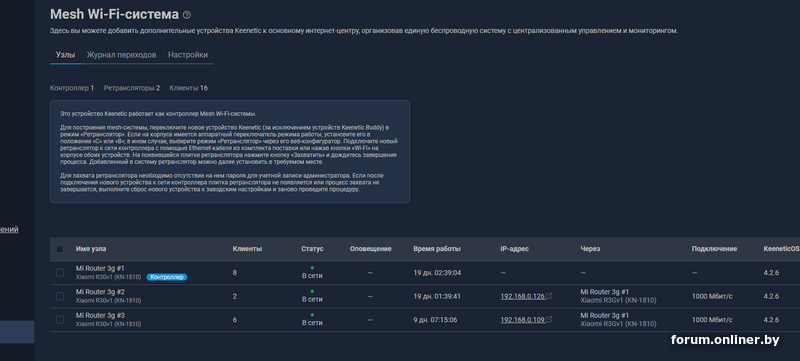Click green status dot of Mi Router 3g #3
This screenshot has width=800, height=361.
click(x=312, y=315)
